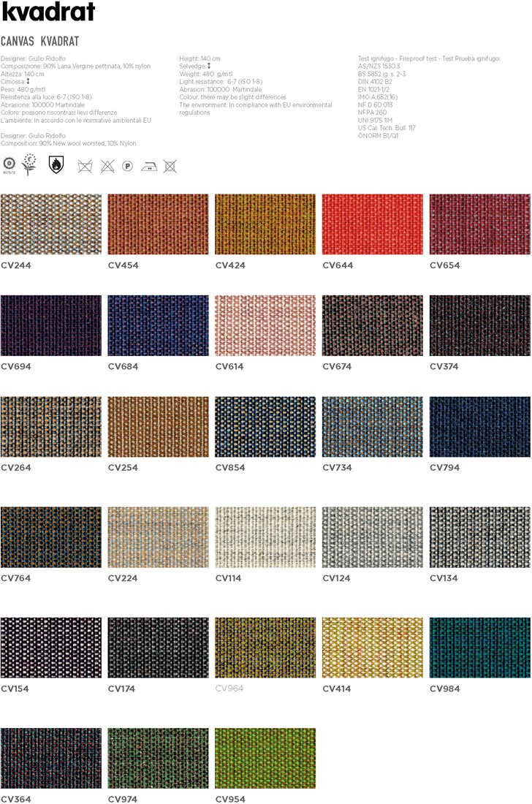Click 'Composizione: 90% Lana Vergine pettinata' line
Image resolution: width=532 pixels, height=804 pixels.
tap(76, 66)
